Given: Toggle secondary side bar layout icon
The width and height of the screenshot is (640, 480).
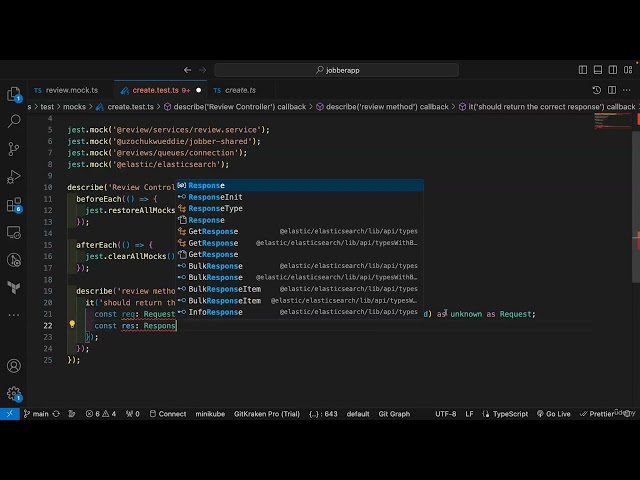Looking at the screenshot, I should coord(613,70).
